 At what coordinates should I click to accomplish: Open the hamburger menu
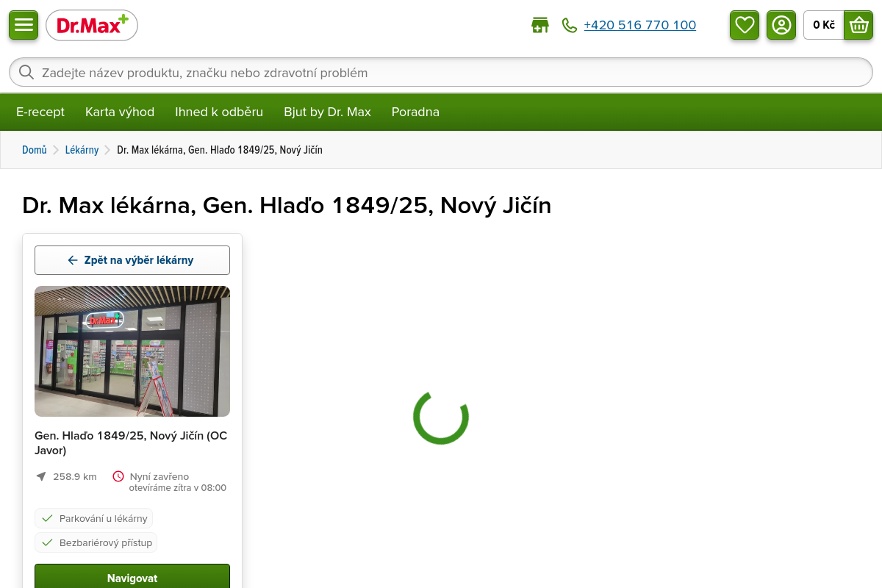[24, 25]
